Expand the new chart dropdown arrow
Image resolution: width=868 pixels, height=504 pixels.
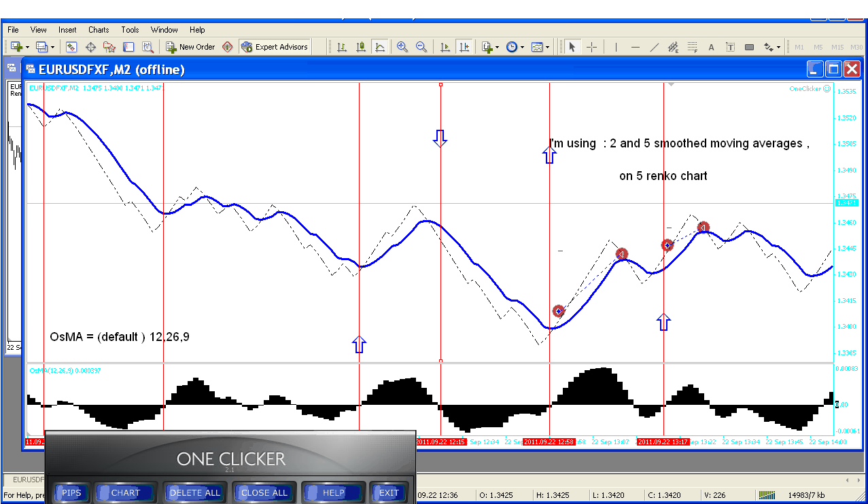pos(27,48)
